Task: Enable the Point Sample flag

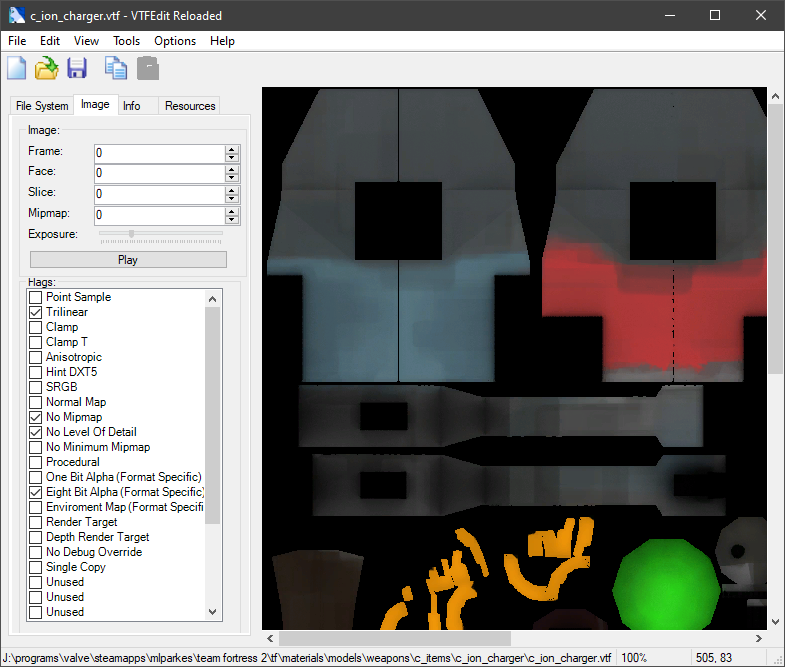Action: pyautogui.click(x=36, y=297)
